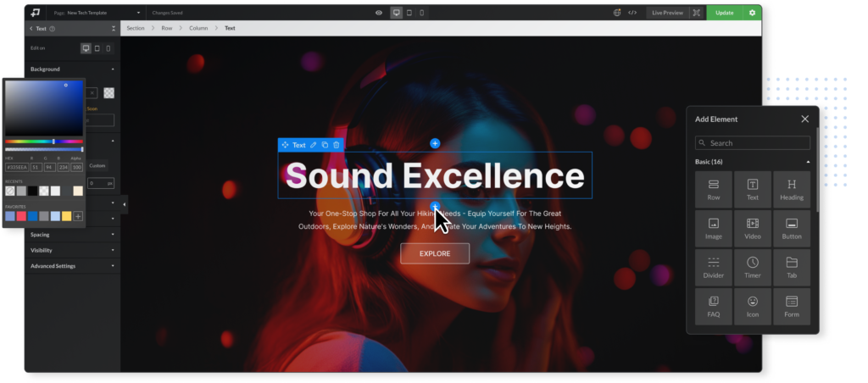Add a Divider element

(x=714, y=267)
